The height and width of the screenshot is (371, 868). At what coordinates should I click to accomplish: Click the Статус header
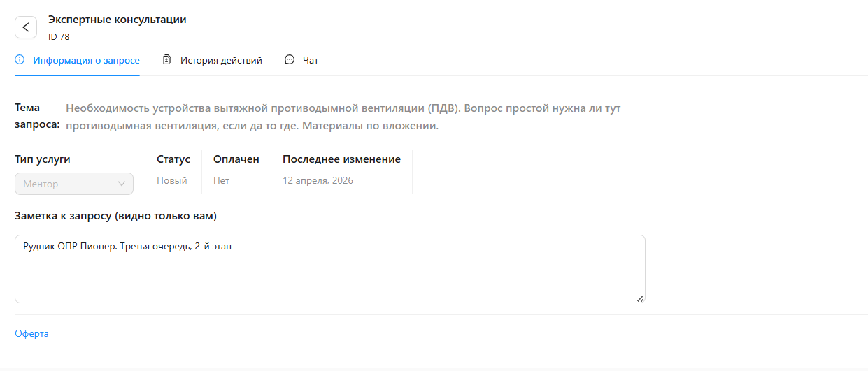pyautogui.click(x=173, y=159)
